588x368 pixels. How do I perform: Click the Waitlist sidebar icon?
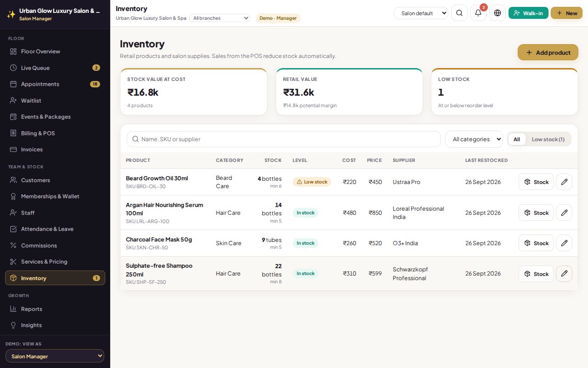coord(13,101)
